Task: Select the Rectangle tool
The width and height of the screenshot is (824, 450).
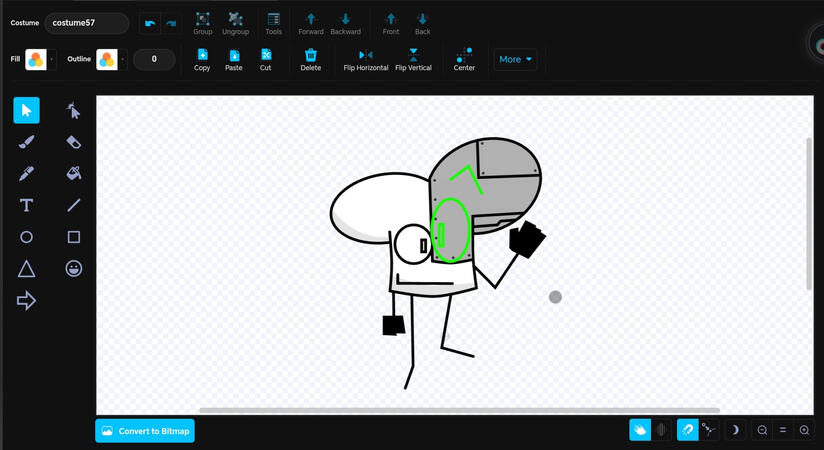Action: [x=74, y=238]
